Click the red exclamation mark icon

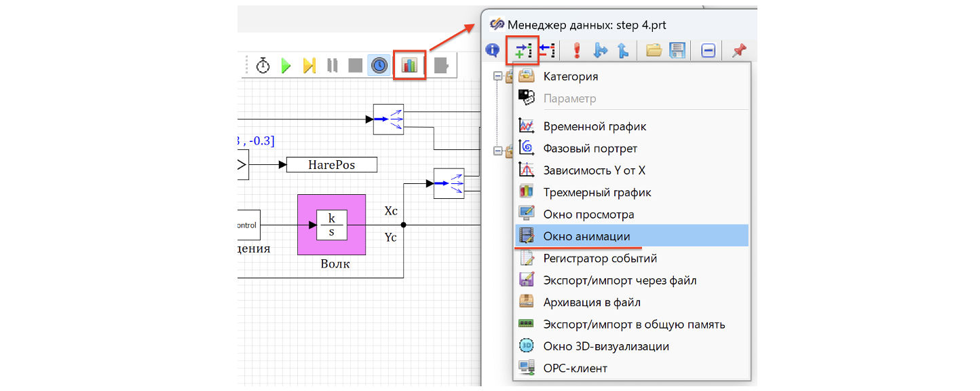click(x=577, y=50)
